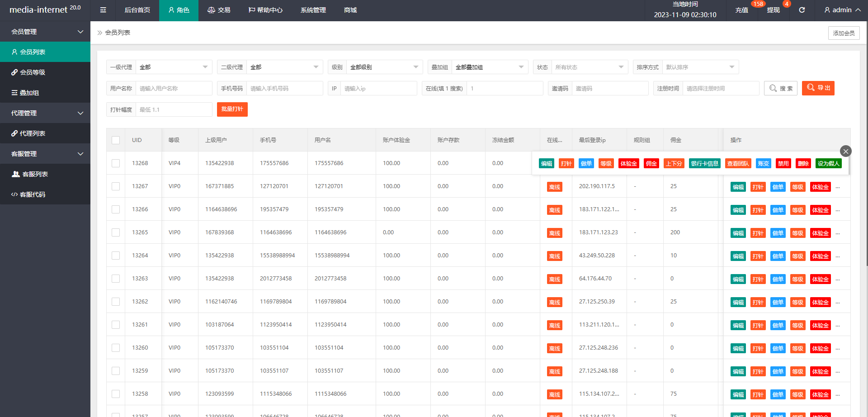Image resolution: width=868 pixels, height=417 pixels.
Task: Click the 充值 recharge notification item
Action: click(742, 10)
